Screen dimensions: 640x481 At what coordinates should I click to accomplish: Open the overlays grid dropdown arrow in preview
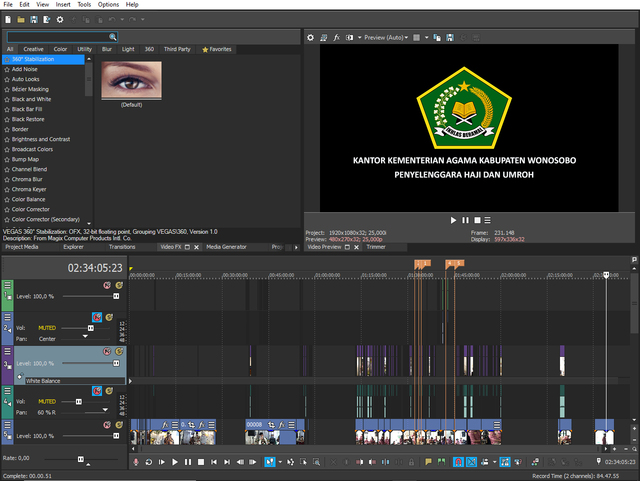tap(427, 38)
